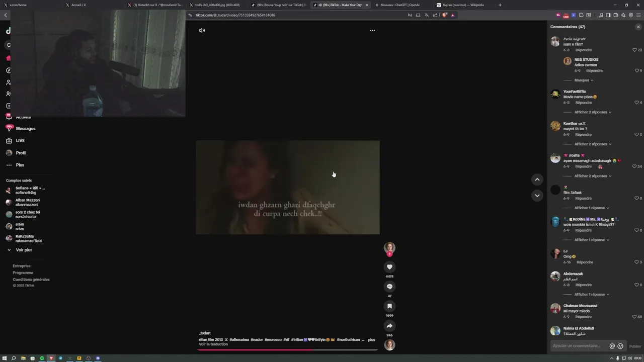644x362 pixels.
Task: Reply to Chaimae Moussaoui's comment
Action: tap(584, 317)
